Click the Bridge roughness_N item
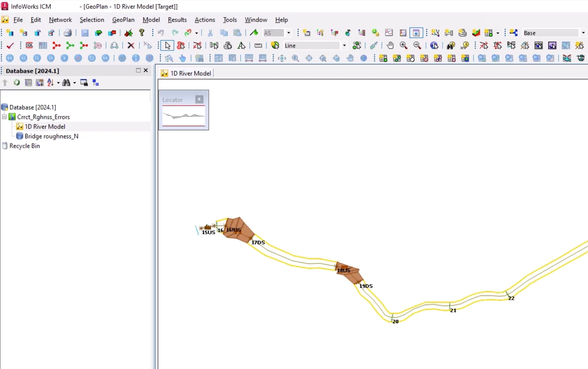 pos(51,136)
